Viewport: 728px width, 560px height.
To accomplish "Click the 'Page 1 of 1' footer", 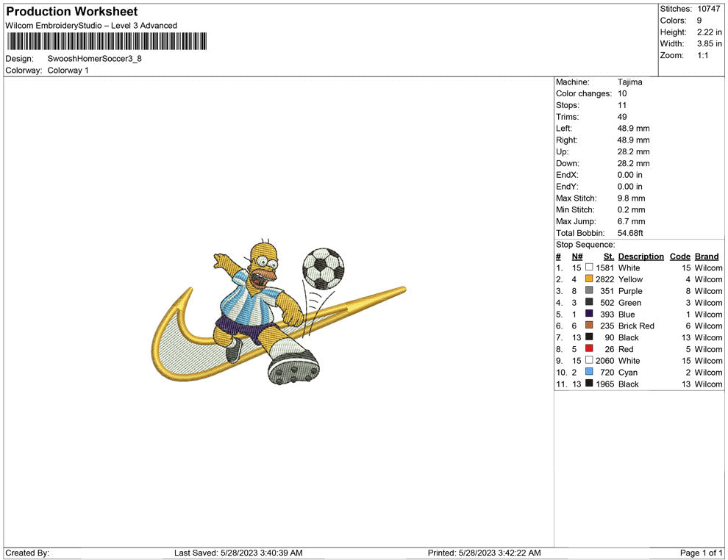I will (701, 553).
